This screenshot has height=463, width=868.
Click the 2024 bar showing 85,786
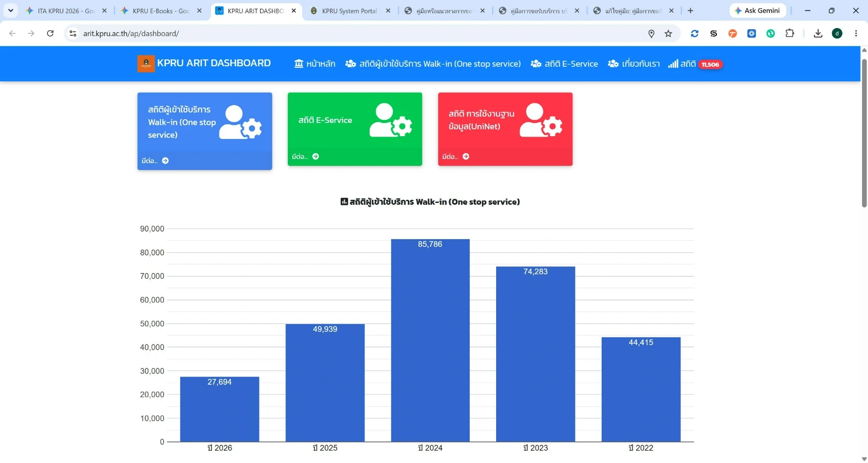430,340
